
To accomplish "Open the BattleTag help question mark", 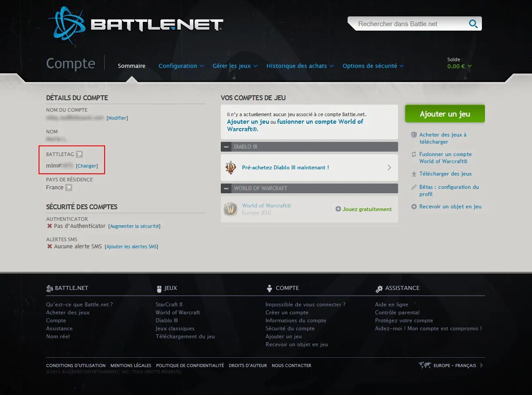I will (x=79, y=154).
